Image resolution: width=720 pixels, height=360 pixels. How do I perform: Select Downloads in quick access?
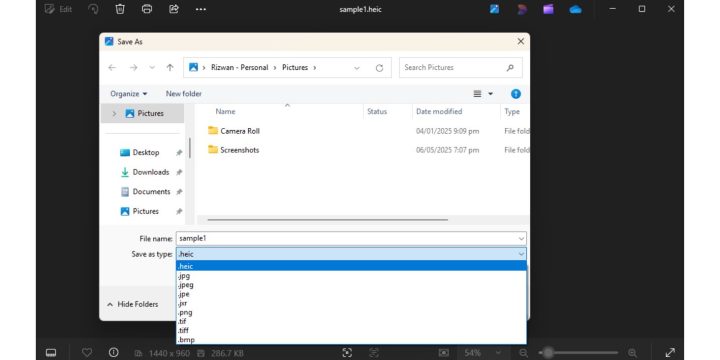point(151,172)
